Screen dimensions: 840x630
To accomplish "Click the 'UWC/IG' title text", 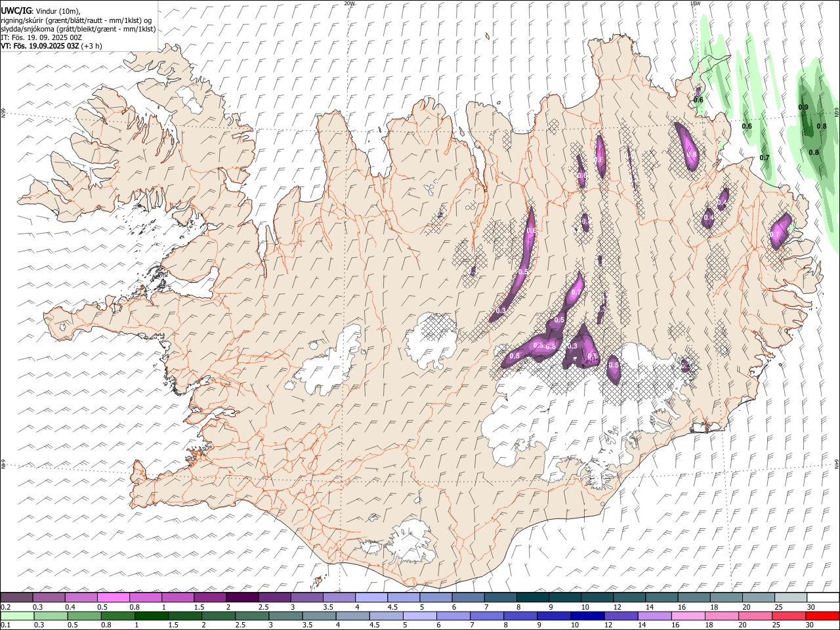I will pos(16,10).
